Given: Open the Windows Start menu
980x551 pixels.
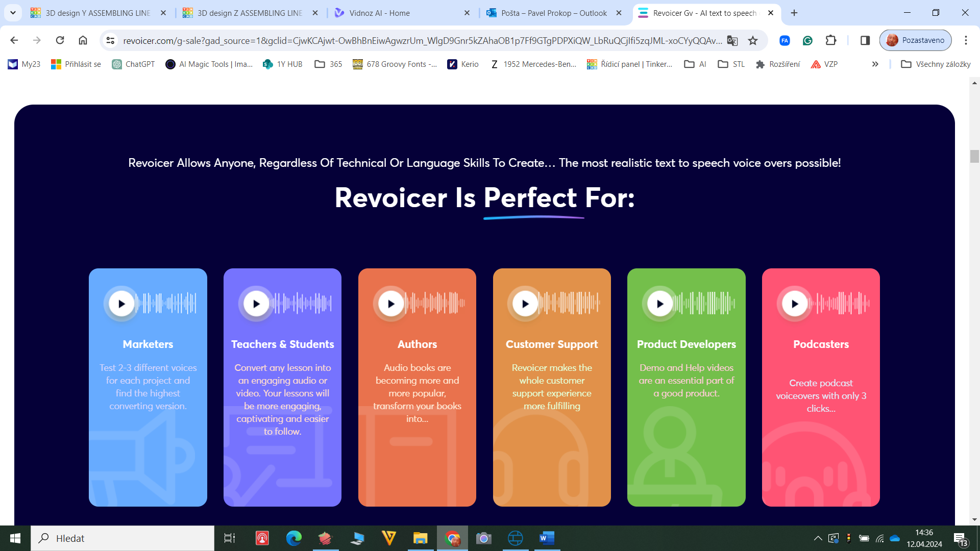Looking at the screenshot, I should tap(15, 538).
